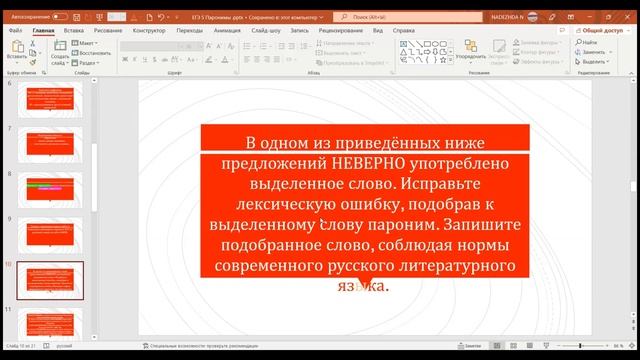
Task: Open the text highlight color swatch
Action: (x=209, y=60)
